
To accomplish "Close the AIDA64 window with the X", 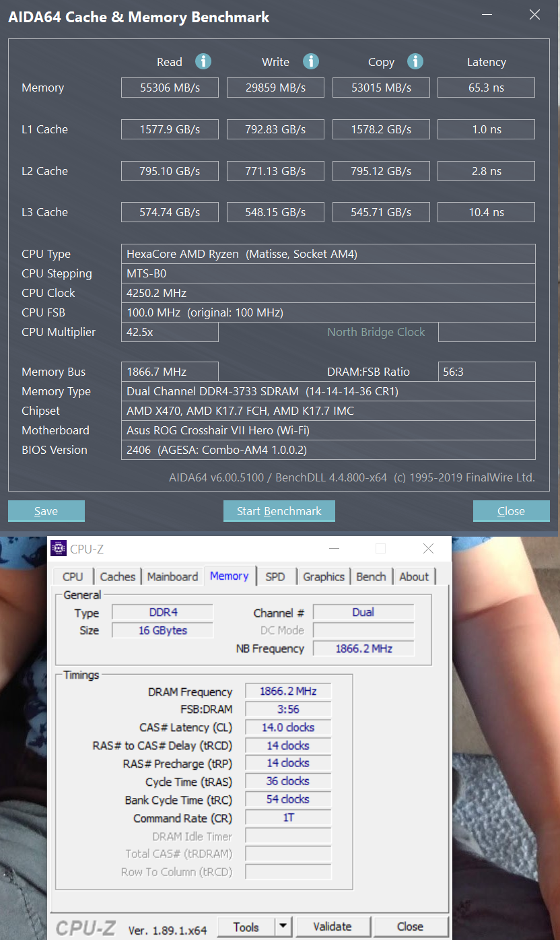I will pyautogui.click(x=534, y=15).
